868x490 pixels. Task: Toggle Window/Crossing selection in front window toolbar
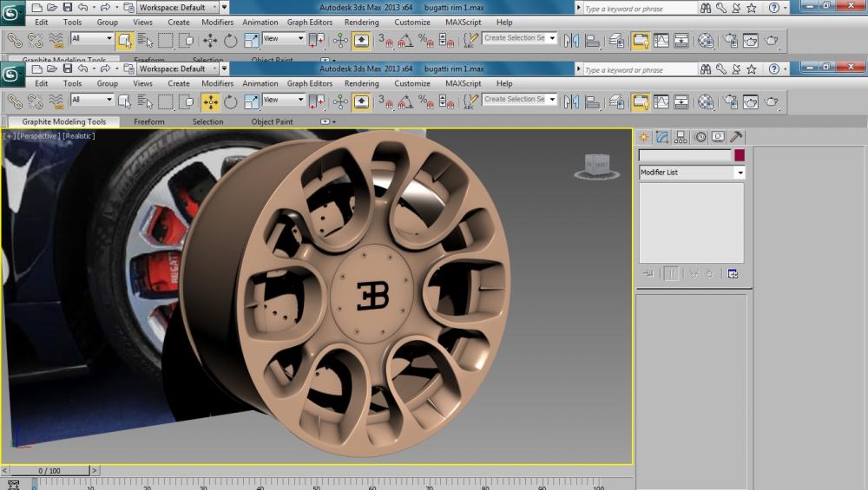pyautogui.click(x=187, y=101)
